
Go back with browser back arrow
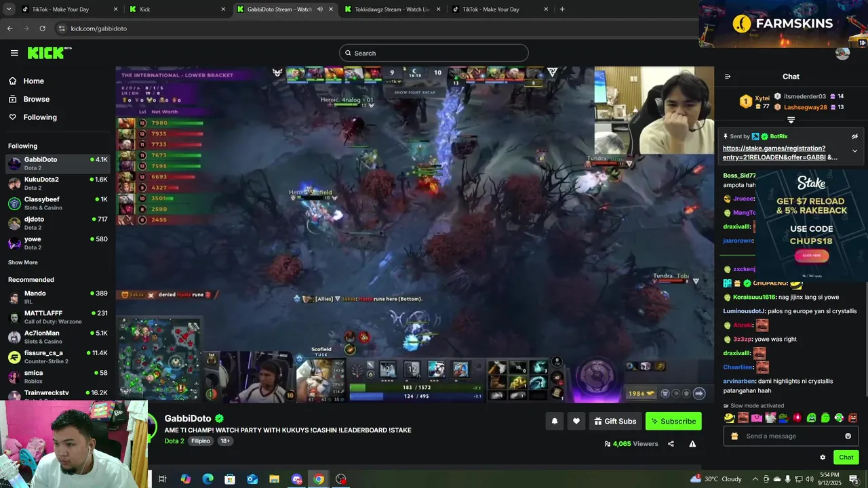9,28
